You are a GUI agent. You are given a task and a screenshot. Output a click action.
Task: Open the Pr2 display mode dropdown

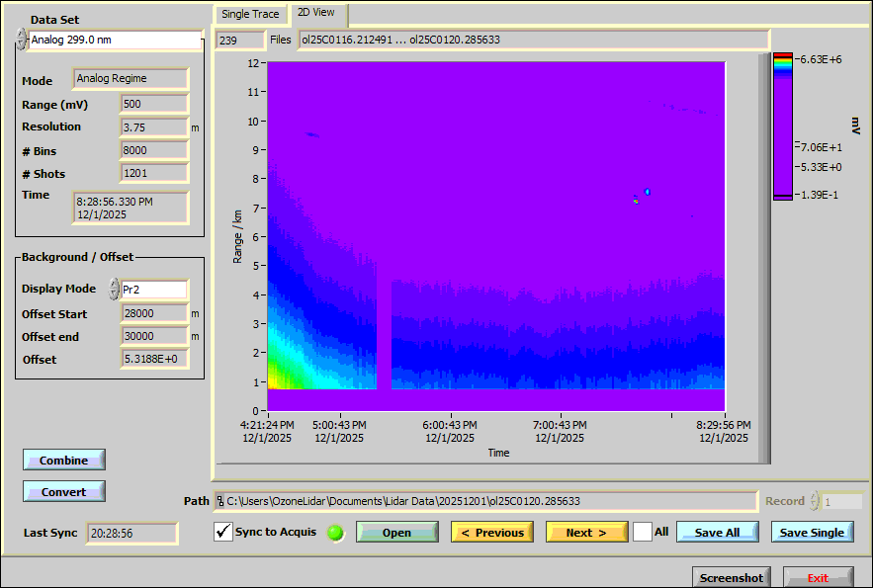(153, 290)
